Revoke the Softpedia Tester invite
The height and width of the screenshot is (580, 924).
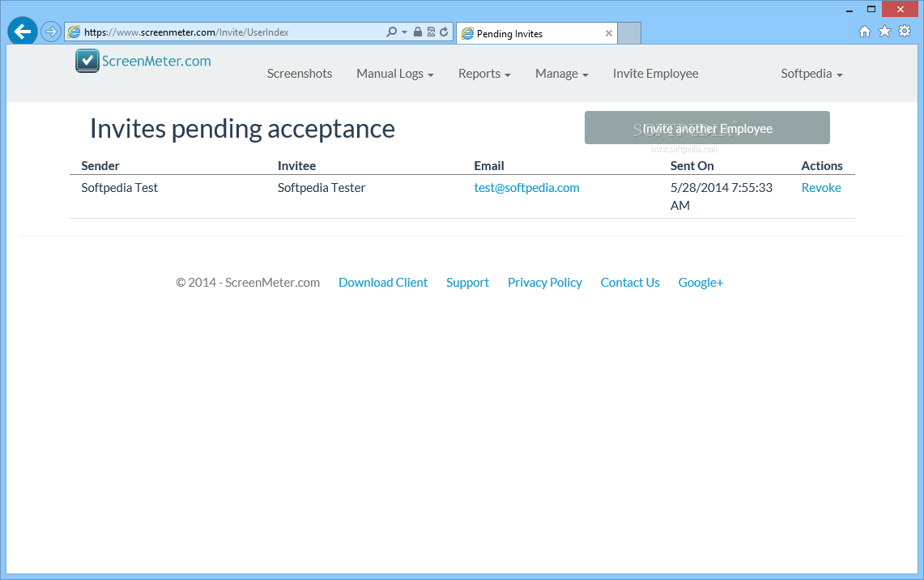tap(821, 187)
